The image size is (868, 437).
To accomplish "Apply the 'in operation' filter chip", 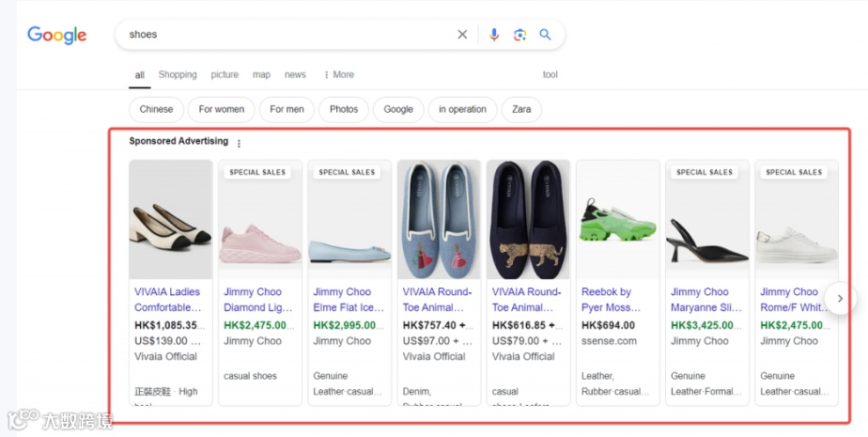I will tap(463, 109).
